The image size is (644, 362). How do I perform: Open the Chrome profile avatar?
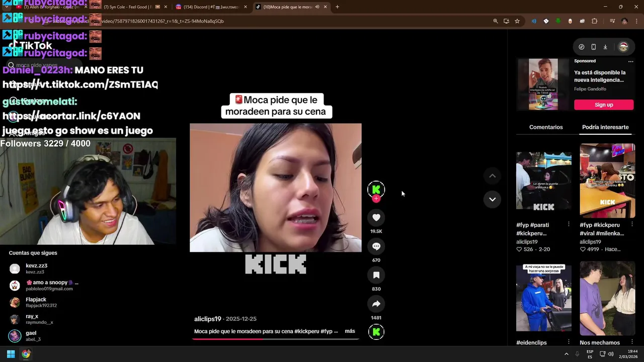click(624, 21)
